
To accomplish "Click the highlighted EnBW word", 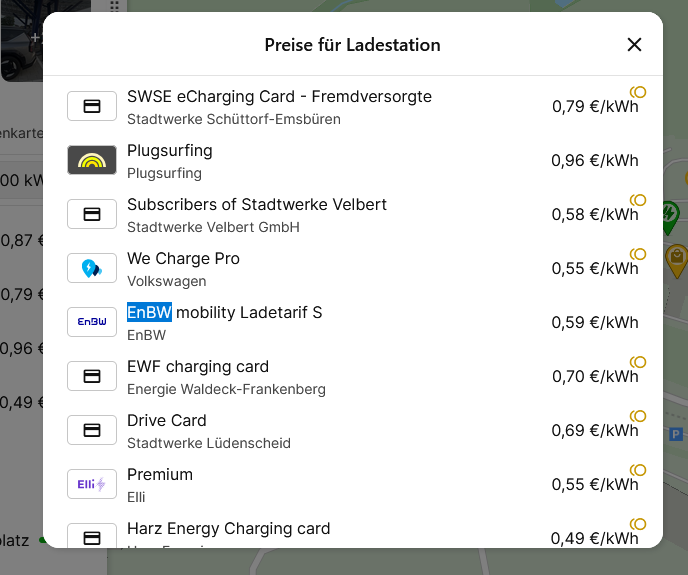I will pos(149,312).
